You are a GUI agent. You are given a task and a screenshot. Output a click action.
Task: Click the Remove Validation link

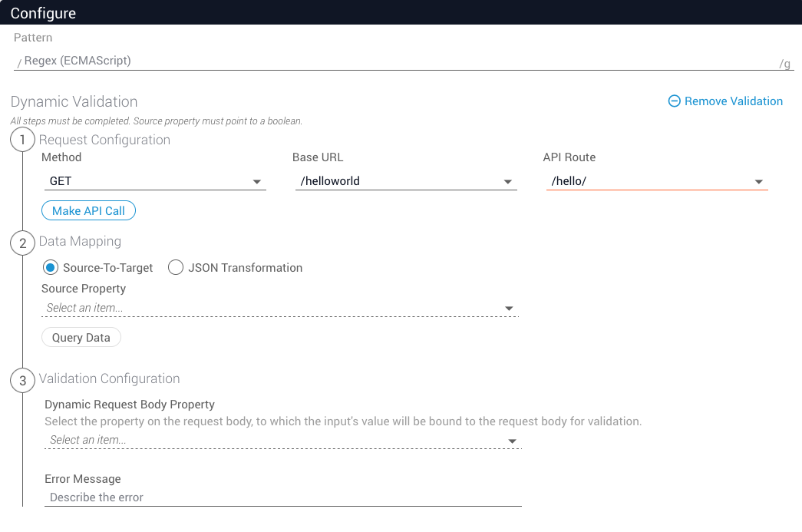tap(733, 101)
